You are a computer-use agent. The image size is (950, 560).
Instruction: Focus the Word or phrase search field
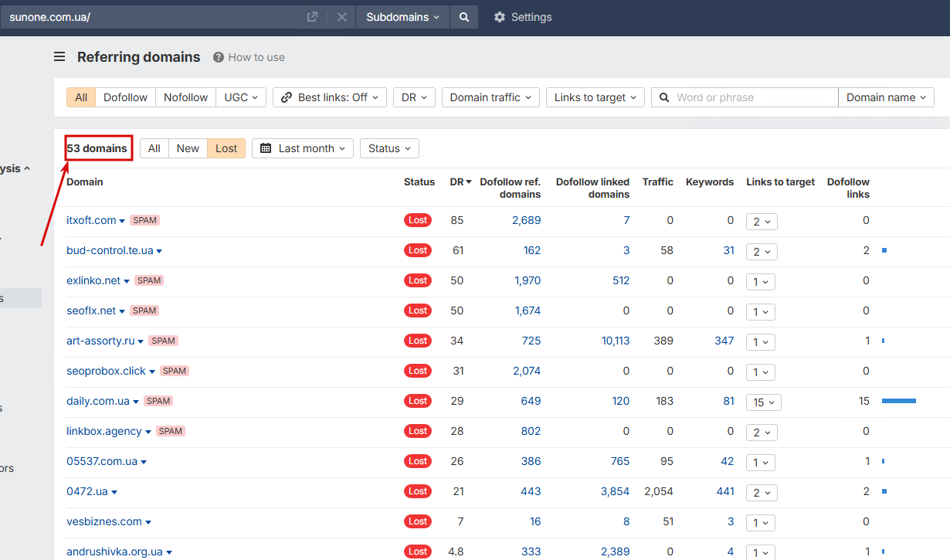745,97
